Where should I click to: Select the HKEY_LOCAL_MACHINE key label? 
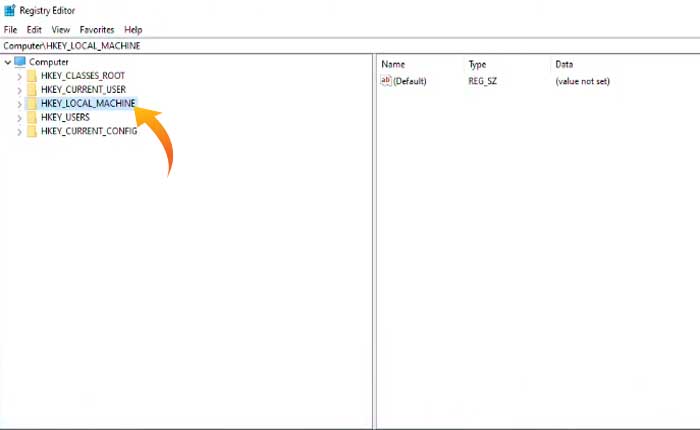click(x=88, y=104)
